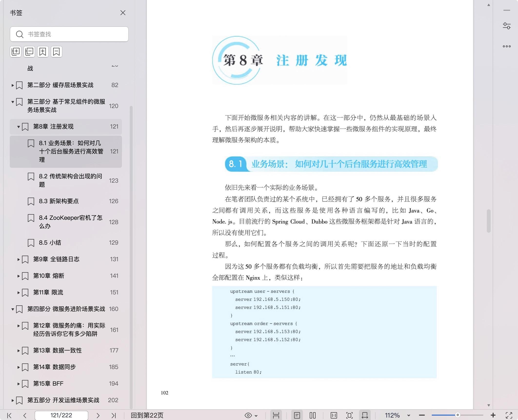Expand 第14章 数据同步 chapter
Screen dimensions: 518x420
19,367
